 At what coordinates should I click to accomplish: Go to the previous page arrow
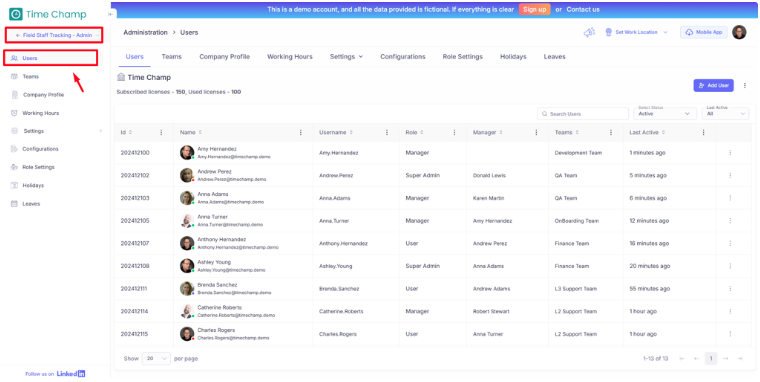click(697, 358)
